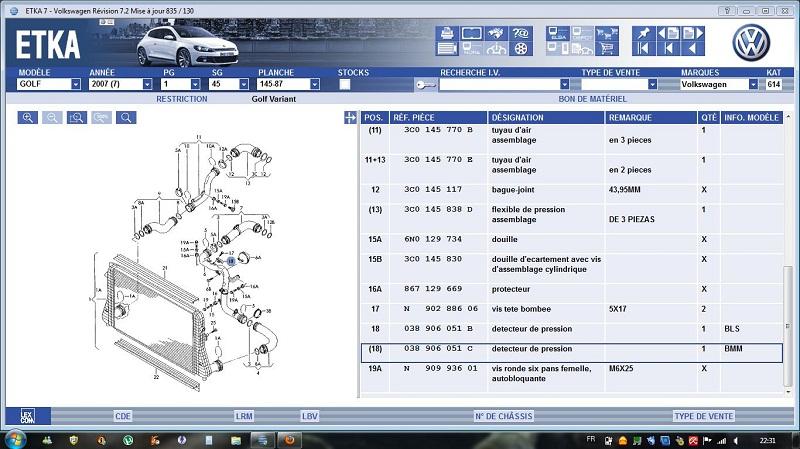Click the screen frame icon beside printer
This screenshot has height=449, width=800.
pos(471,33)
